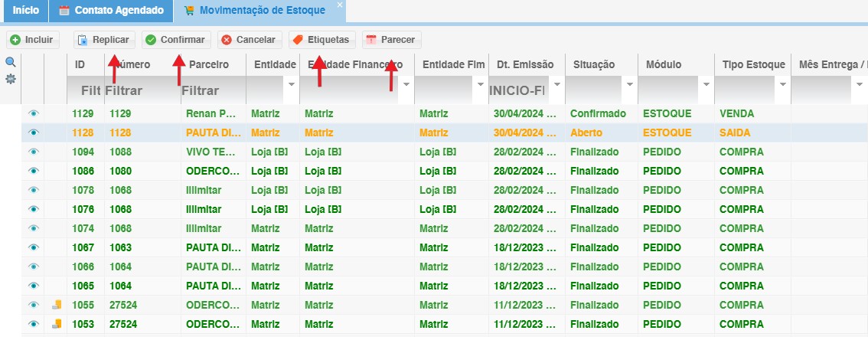
Task: Click the Etiquetas toolbar button
Action: (321, 39)
